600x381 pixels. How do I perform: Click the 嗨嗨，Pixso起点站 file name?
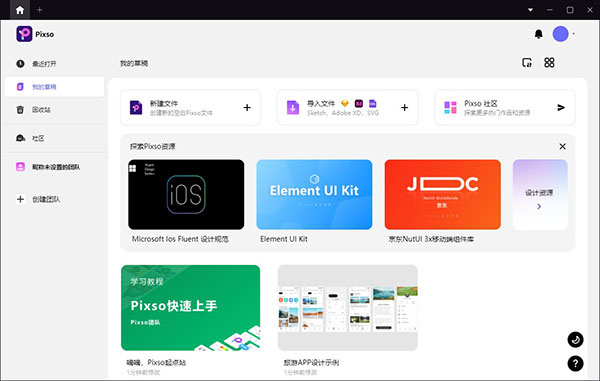[x=156, y=362]
